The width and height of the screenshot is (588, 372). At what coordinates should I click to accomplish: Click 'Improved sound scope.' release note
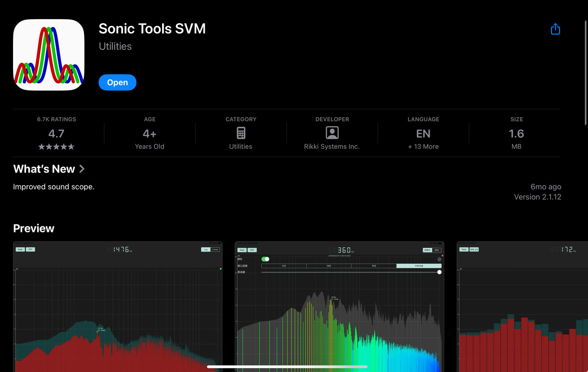tap(54, 187)
